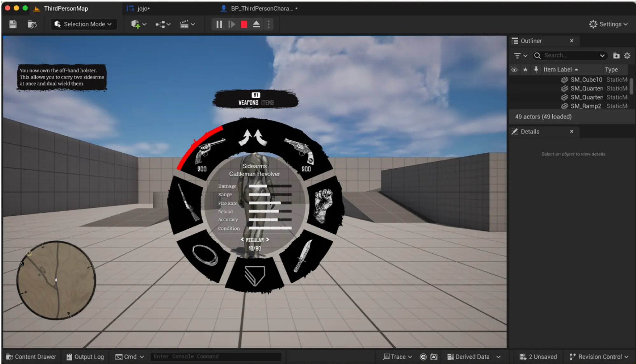
Task: Toggle the star favorites column header
Action: tap(525, 70)
